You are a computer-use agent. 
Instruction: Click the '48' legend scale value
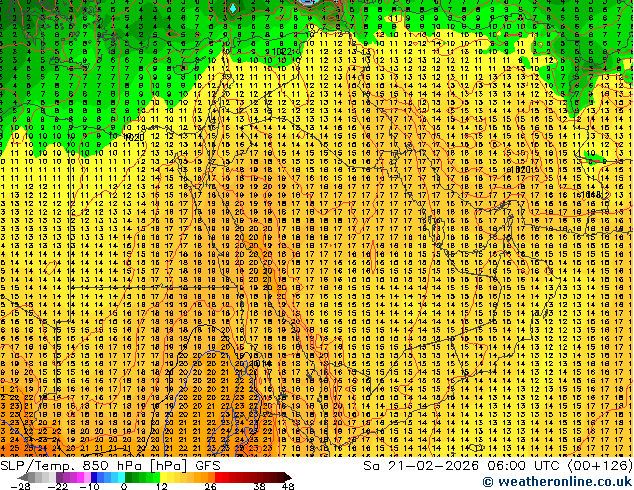(288, 486)
